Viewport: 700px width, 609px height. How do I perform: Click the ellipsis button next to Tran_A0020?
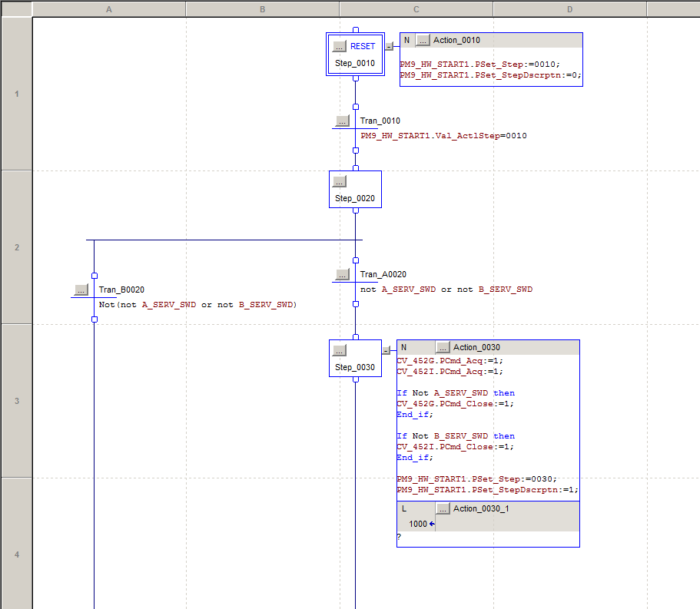click(343, 274)
